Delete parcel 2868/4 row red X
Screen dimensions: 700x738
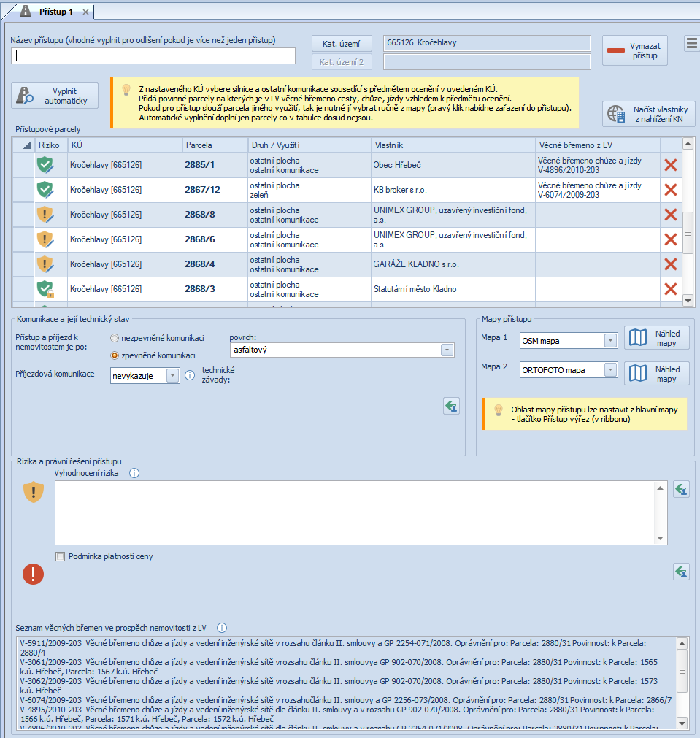[x=670, y=264]
